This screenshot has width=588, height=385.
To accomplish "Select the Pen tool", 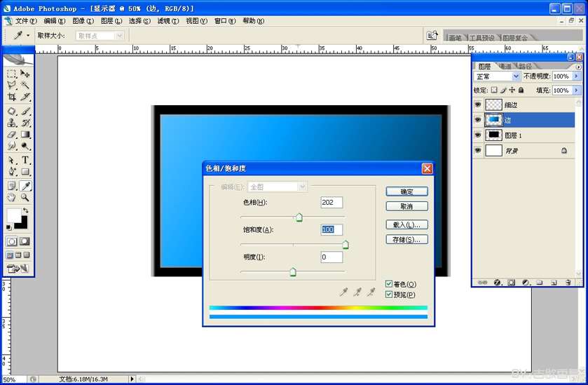I will 12,172.
